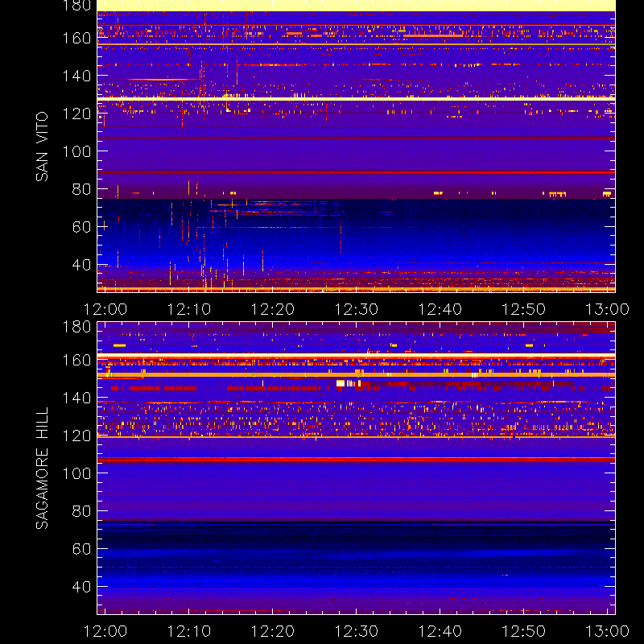Click the 60 tick label on San Vito plot
644x644 pixels.
pos(82,227)
